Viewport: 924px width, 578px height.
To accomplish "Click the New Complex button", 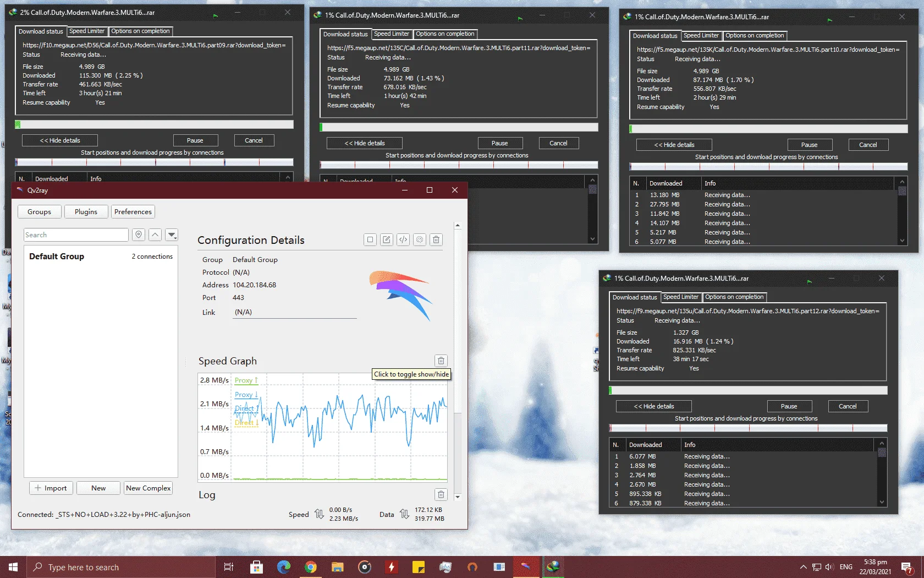I will click(x=148, y=488).
